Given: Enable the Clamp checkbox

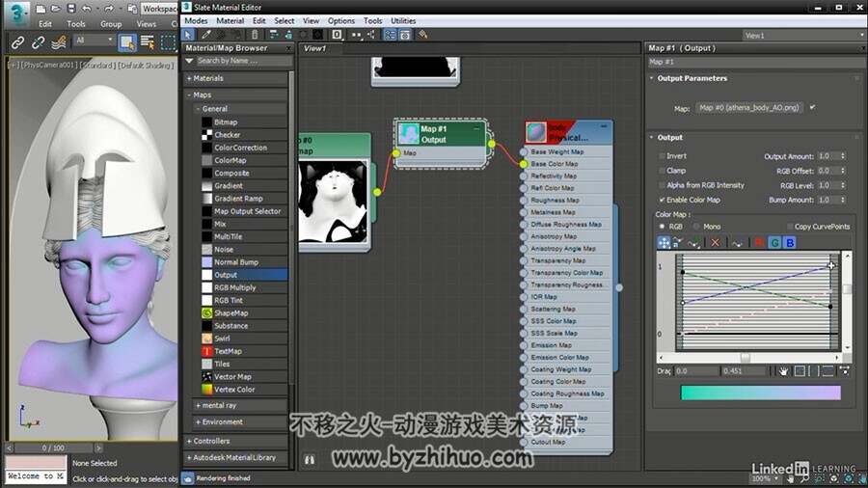Looking at the screenshot, I should point(662,171).
